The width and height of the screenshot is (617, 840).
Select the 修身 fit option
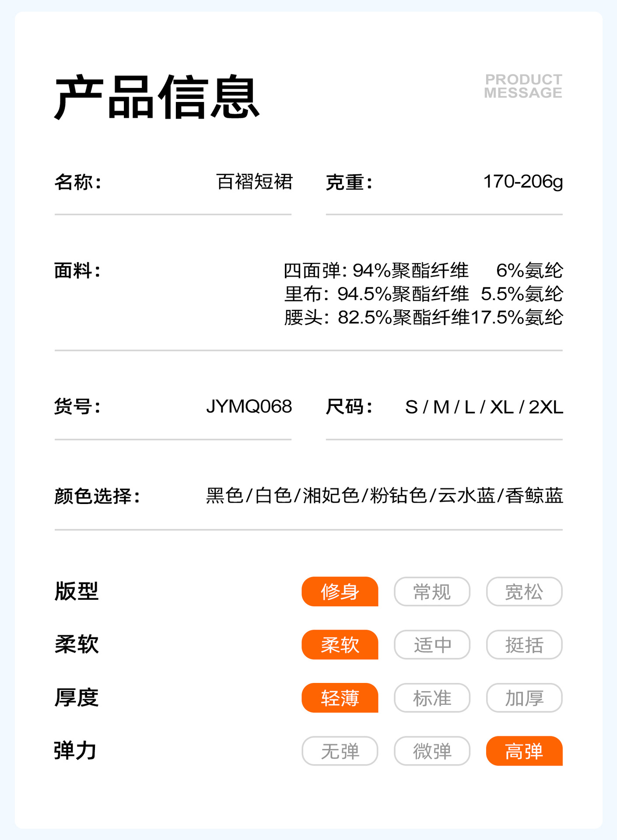(340, 591)
